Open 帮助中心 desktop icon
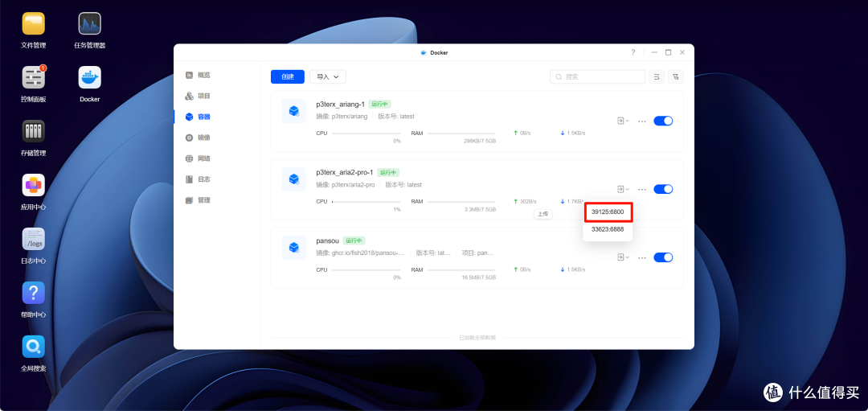 (33, 293)
